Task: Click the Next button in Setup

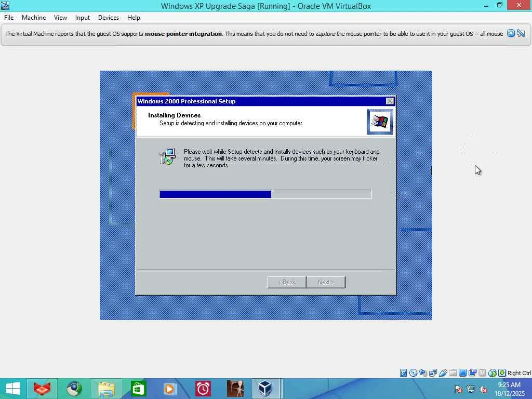Action: 326,282
